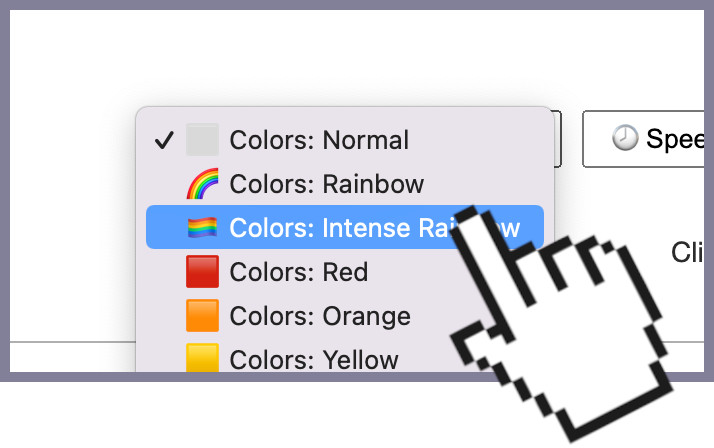Select the Colors: Normal menu entry
This screenshot has width=714, height=448.
[x=345, y=140]
